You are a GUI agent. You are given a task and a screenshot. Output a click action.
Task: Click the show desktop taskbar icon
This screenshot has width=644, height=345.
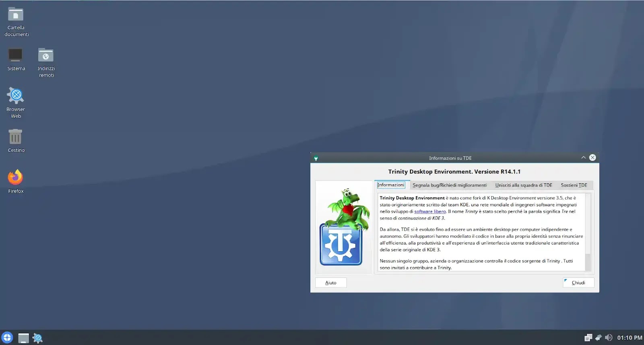23,338
